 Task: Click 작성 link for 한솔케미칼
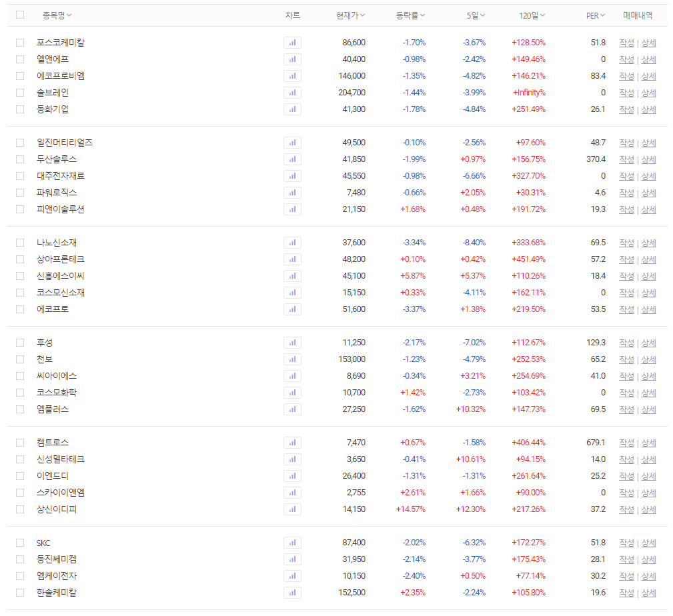(x=627, y=593)
